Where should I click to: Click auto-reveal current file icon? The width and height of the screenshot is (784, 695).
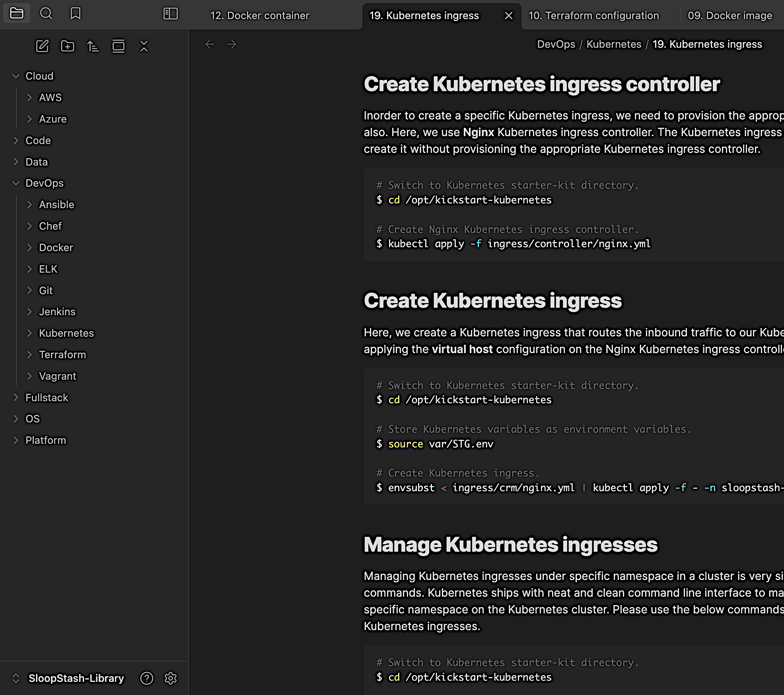pos(119,46)
